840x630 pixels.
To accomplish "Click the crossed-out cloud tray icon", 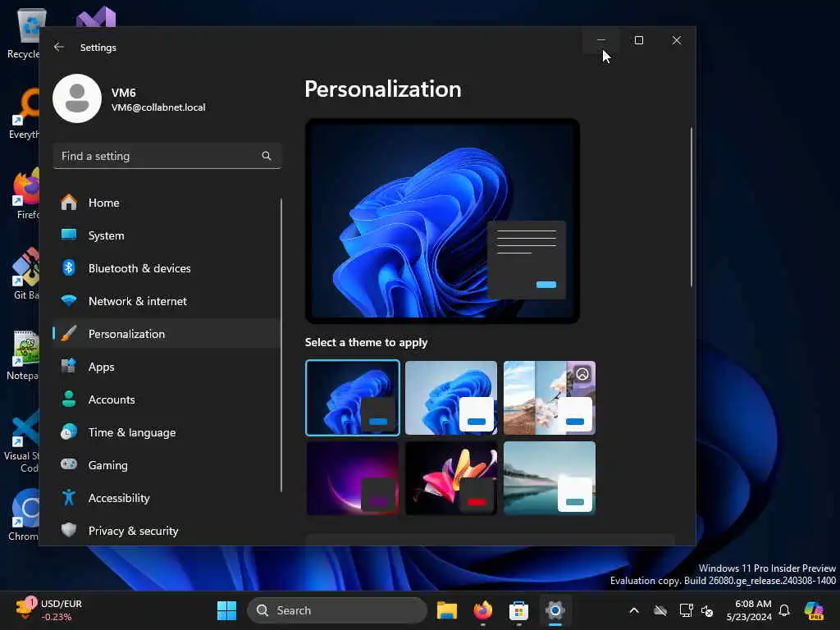I will (660, 610).
